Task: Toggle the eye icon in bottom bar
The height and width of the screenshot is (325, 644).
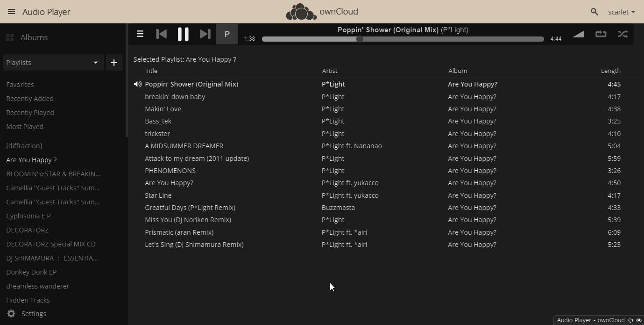Action: [x=639, y=320]
